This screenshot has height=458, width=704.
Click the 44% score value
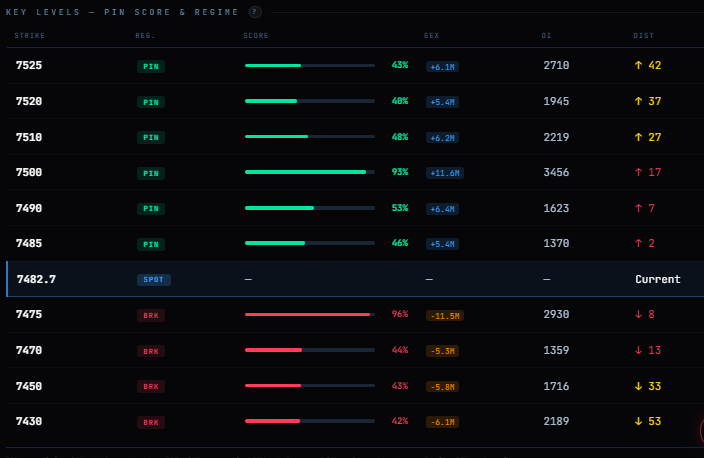click(400, 350)
